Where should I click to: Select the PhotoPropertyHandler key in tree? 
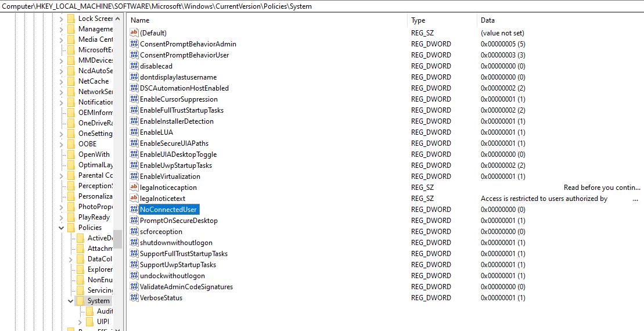[x=95, y=207]
